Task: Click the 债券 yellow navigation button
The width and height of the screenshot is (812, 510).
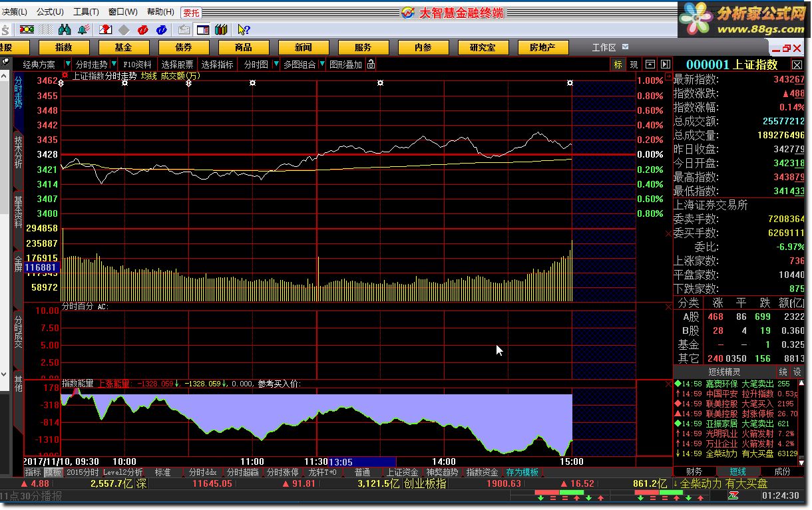Action: 184,47
